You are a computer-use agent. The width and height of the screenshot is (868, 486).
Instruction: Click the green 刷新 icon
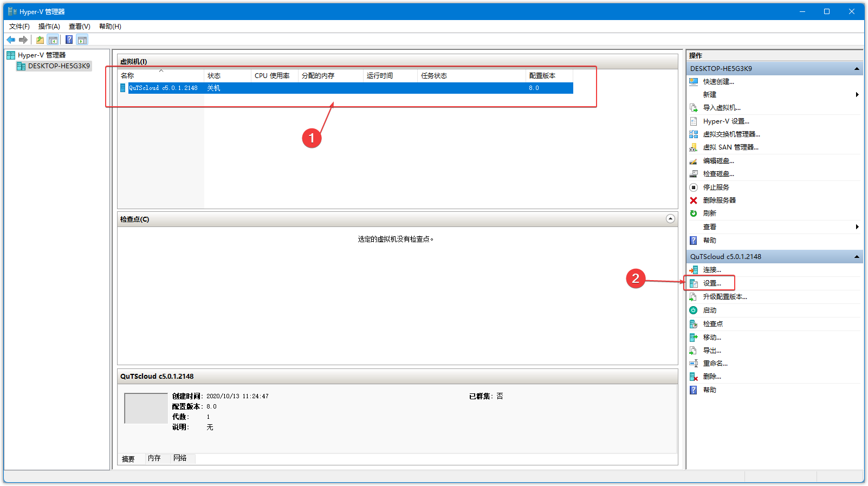tap(694, 213)
